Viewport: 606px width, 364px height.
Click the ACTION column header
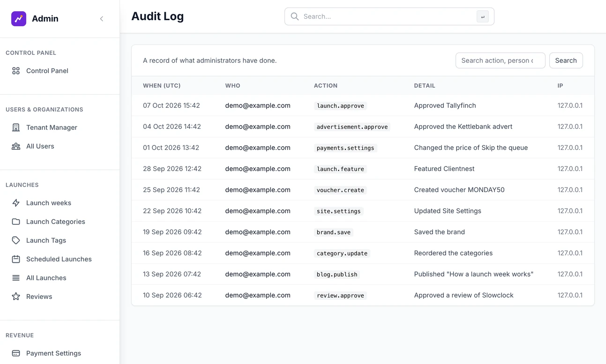coord(326,86)
